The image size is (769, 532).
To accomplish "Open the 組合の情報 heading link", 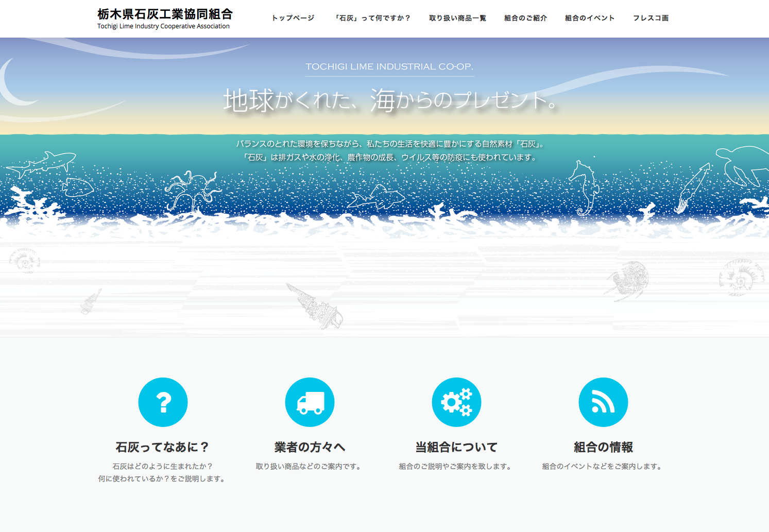I will coord(603,447).
